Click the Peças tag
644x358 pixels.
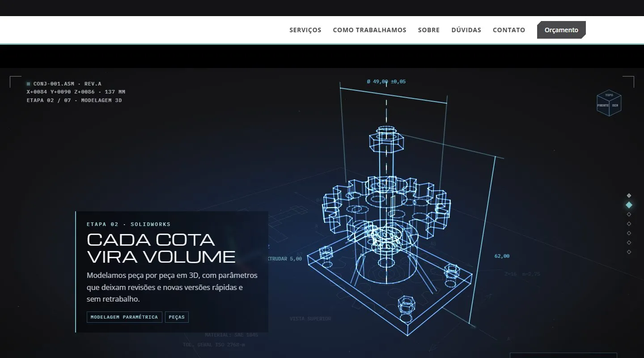pos(177,317)
